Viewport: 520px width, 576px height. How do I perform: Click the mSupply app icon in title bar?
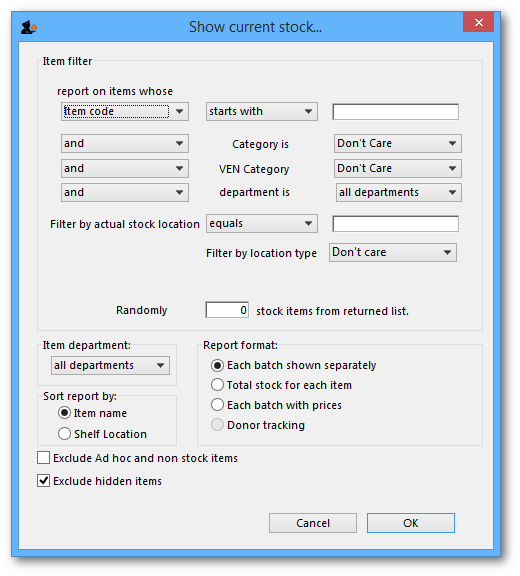coord(29,28)
